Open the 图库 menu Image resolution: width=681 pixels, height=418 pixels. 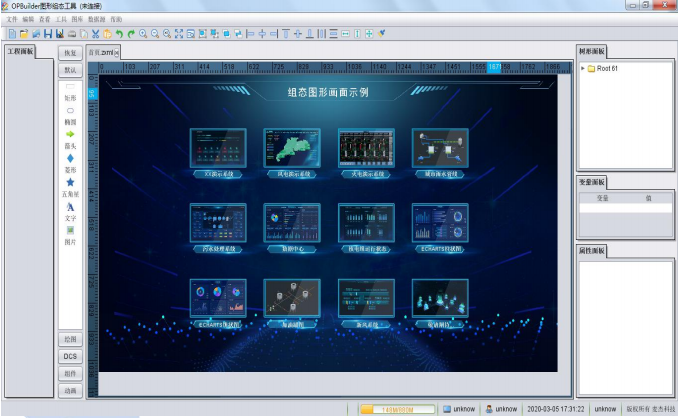pyautogui.click(x=77, y=19)
